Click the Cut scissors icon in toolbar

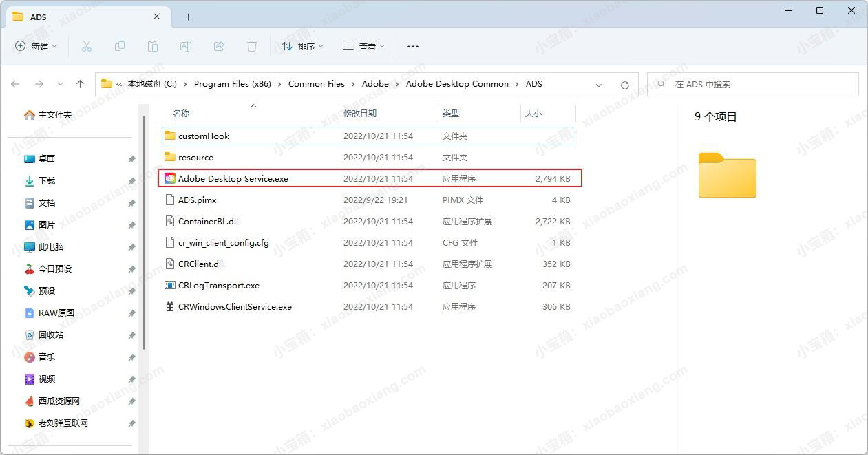pyautogui.click(x=86, y=46)
